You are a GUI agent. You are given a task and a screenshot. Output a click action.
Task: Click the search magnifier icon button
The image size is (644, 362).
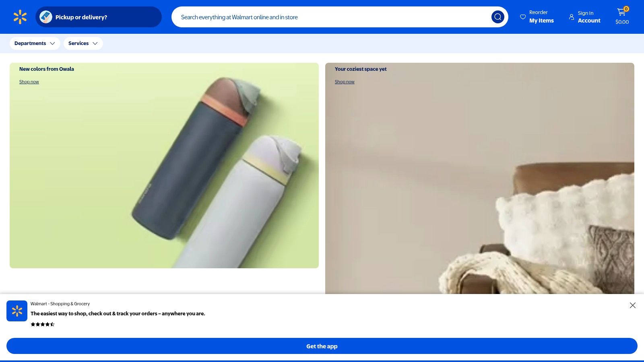point(498,17)
